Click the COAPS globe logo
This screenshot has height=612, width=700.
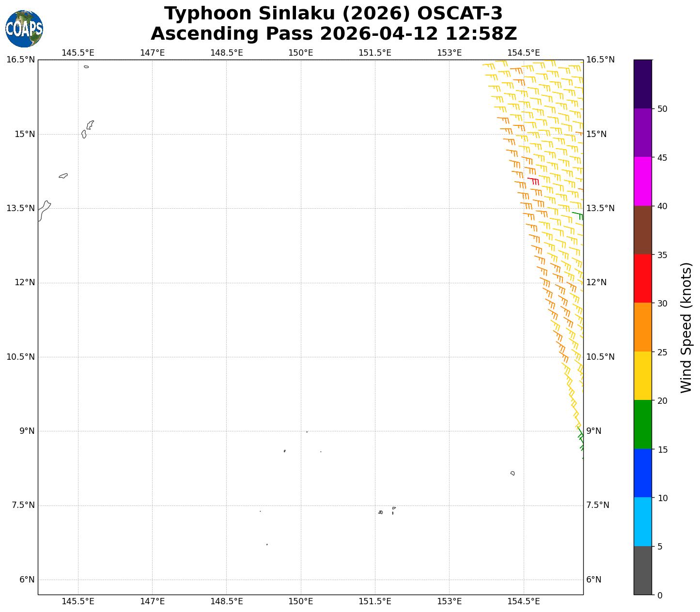24,29
